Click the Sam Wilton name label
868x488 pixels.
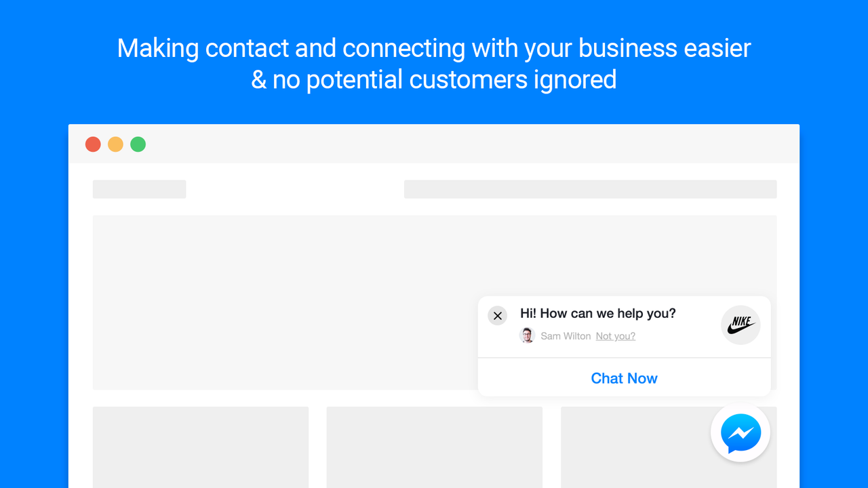[x=566, y=335]
